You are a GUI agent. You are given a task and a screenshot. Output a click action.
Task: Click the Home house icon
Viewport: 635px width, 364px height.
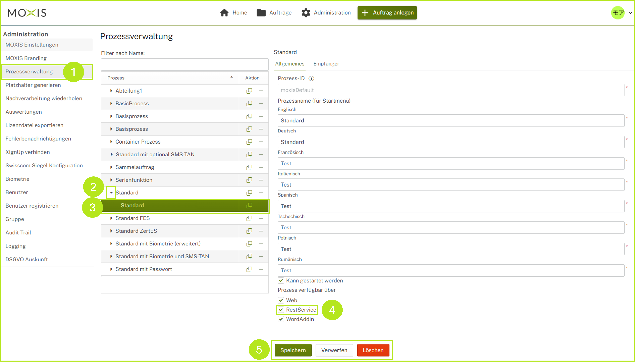224,12
